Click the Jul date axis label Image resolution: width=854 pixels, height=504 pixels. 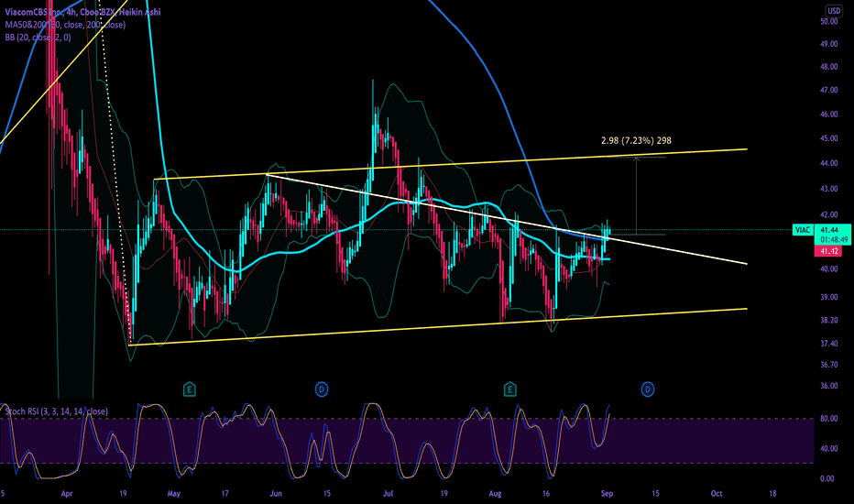(388, 494)
